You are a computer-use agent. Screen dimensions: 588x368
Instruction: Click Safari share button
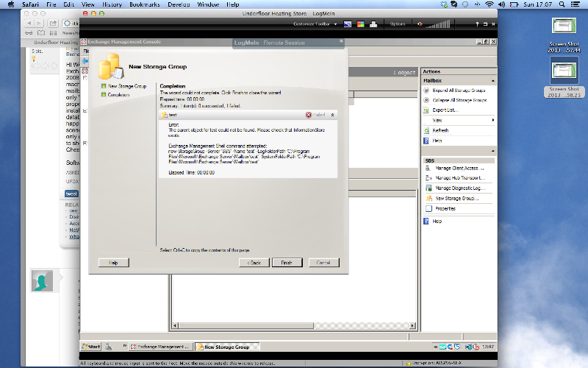coord(53,24)
